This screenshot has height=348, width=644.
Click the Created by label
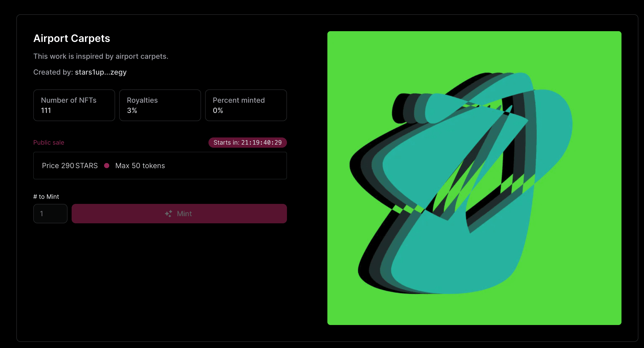pos(53,72)
